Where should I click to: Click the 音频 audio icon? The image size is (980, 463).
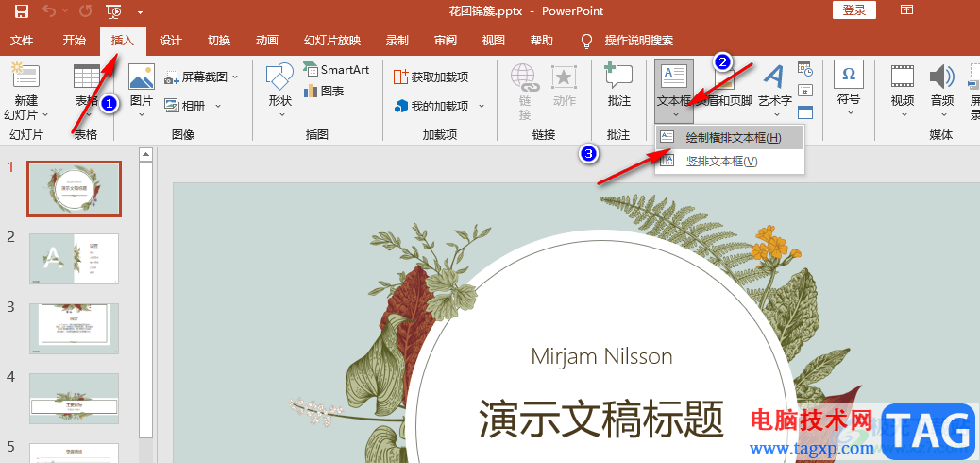pyautogui.click(x=942, y=77)
